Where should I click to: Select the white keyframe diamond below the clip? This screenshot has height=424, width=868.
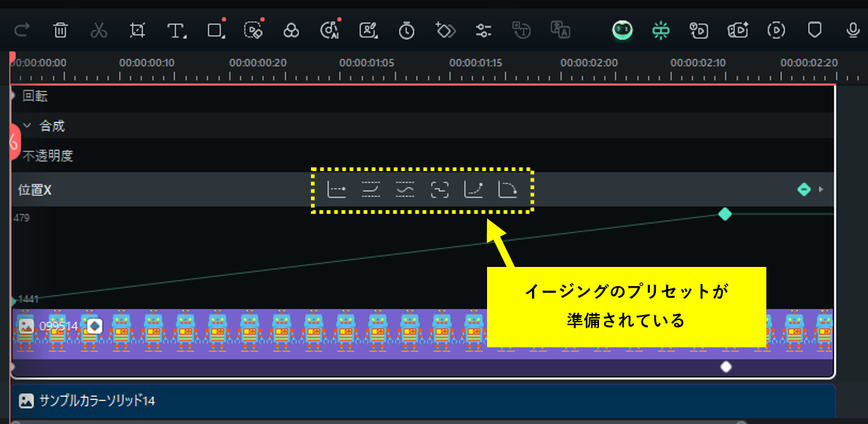point(726,366)
